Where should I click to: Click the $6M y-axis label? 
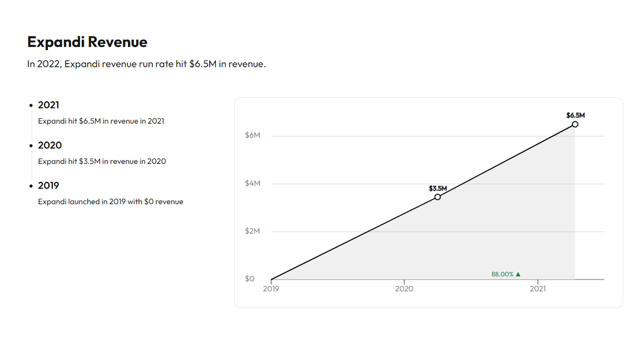[253, 135]
